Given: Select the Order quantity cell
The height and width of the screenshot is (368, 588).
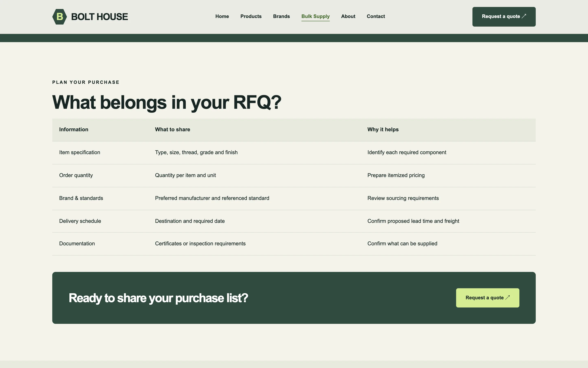Looking at the screenshot, I should 76,175.
